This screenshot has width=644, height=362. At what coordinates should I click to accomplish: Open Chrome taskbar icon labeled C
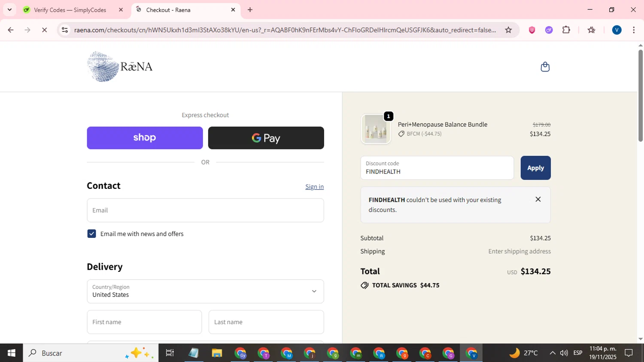click(x=425, y=353)
